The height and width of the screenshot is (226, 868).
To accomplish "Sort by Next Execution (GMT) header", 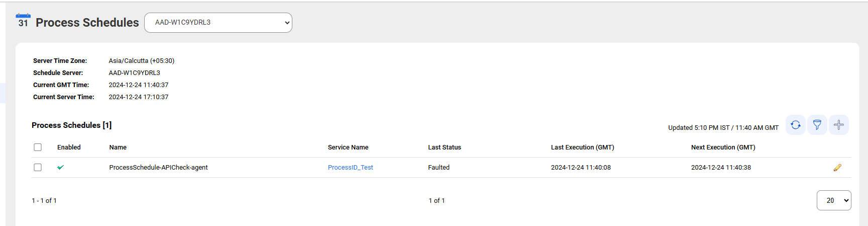I will click(723, 147).
